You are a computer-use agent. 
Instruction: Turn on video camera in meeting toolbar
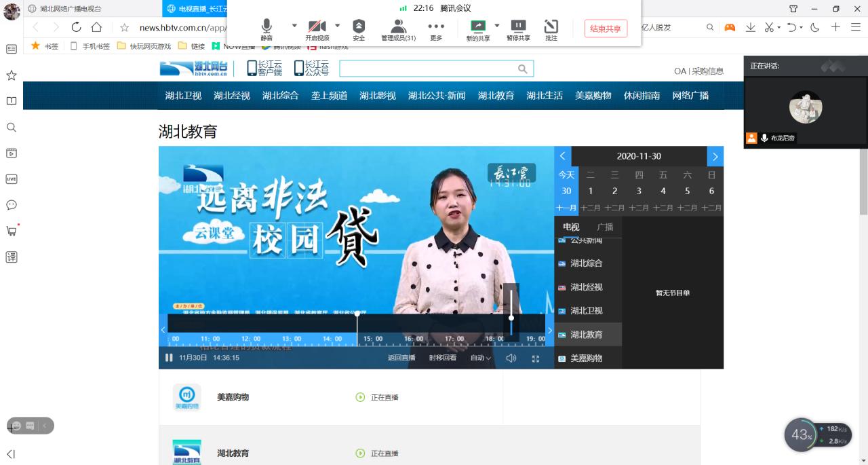pos(317,29)
